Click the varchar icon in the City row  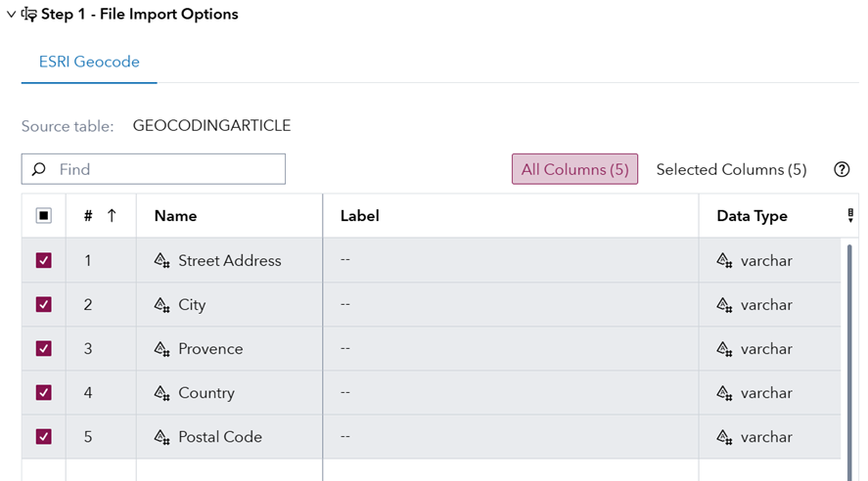pyautogui.click(x=724, y=305)
